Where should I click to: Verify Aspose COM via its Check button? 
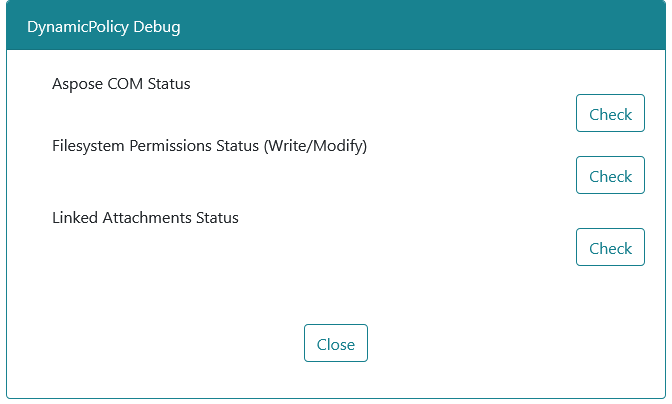coord(610,113)
